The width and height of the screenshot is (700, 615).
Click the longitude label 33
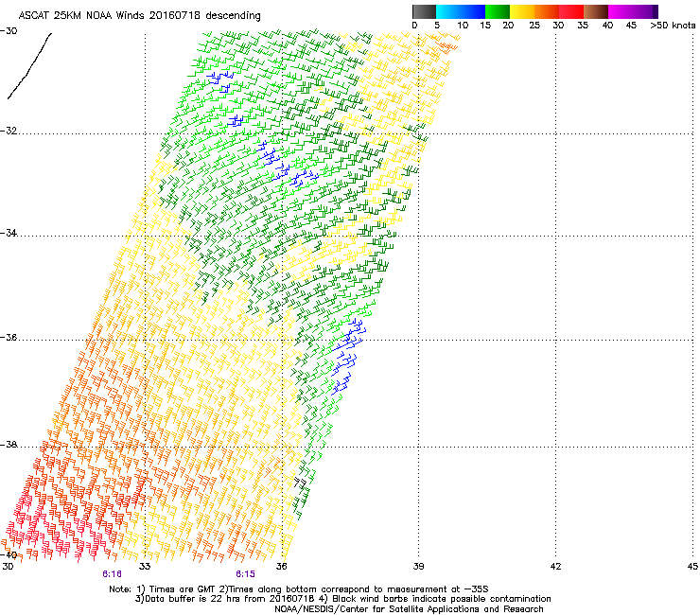[145, 567]
